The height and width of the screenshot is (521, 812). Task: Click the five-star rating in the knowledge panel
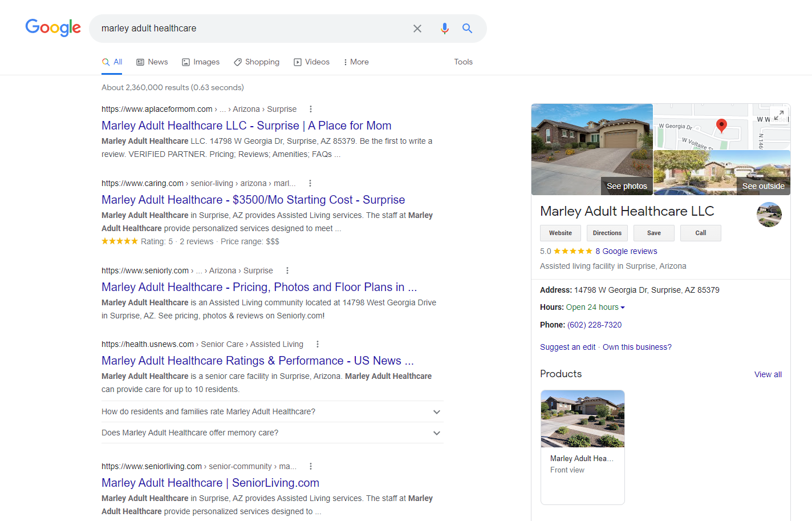click(573, 251)
